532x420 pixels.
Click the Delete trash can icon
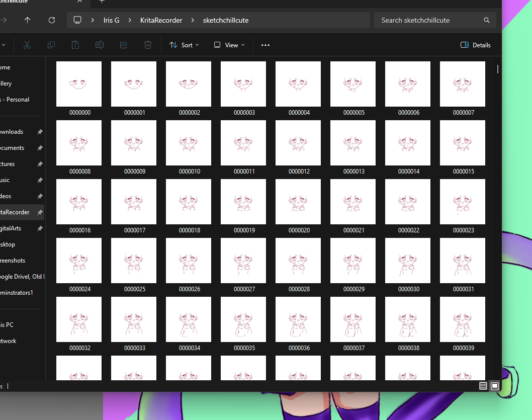click(148, 45)
